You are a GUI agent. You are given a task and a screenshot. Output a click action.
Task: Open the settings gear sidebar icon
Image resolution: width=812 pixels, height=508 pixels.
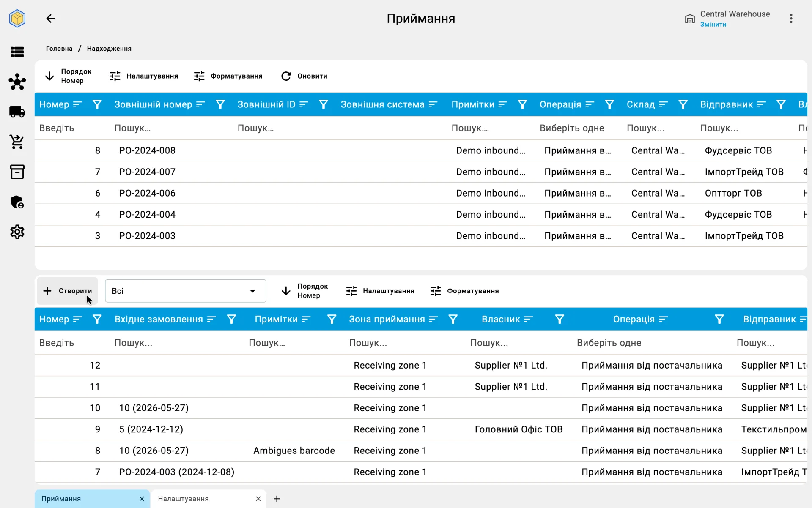17,232
